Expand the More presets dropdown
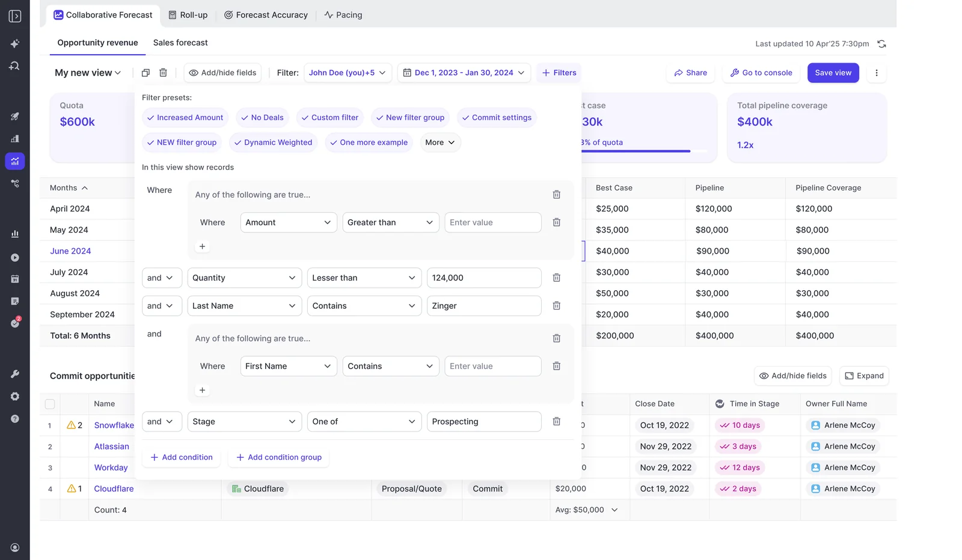The height and width of the screenshot is (560, 962). tap(440, 142)
